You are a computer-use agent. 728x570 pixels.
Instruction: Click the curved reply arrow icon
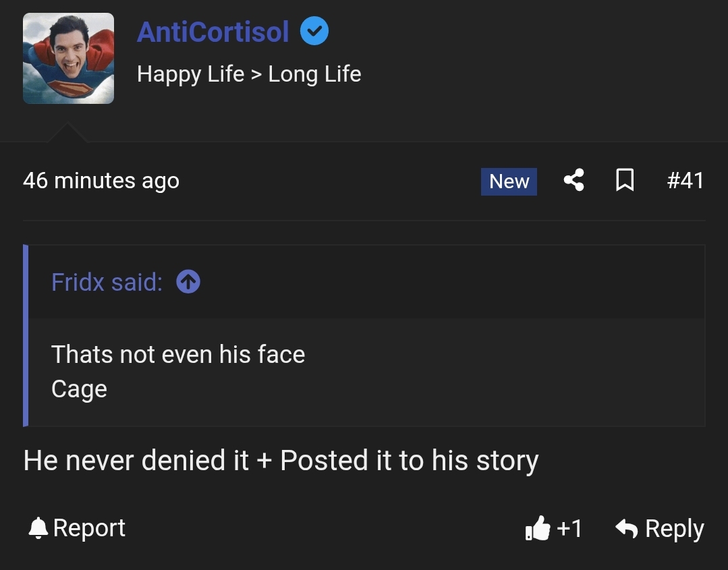tap(627, 528)
